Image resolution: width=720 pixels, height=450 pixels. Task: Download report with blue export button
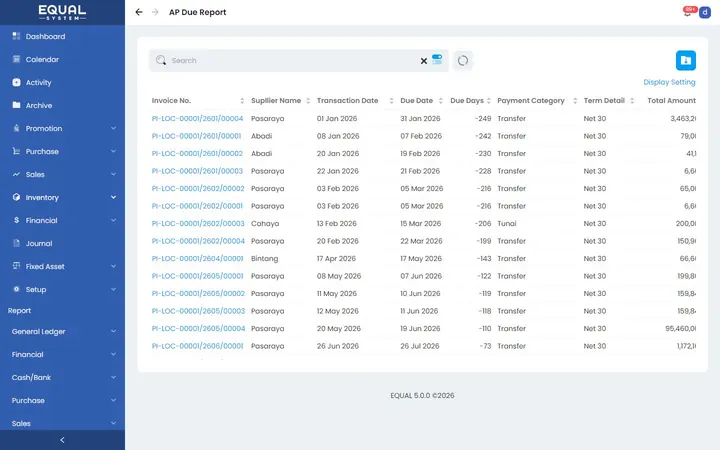(686, 60)
